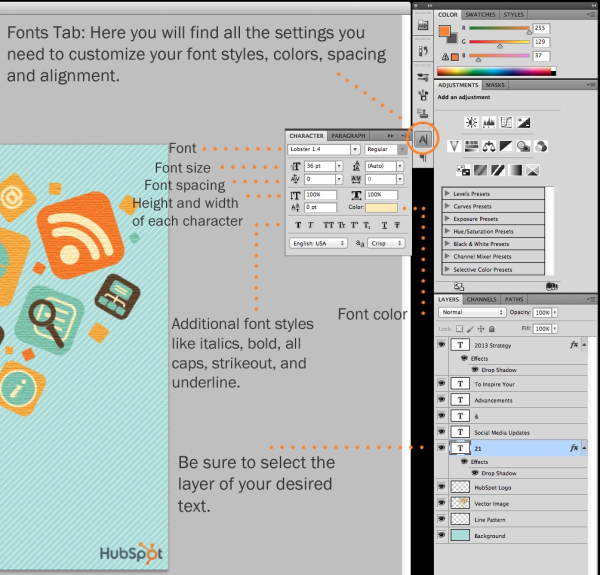Apply Faux Italic in Character panel
600x575 pixels.
point(311,225)
